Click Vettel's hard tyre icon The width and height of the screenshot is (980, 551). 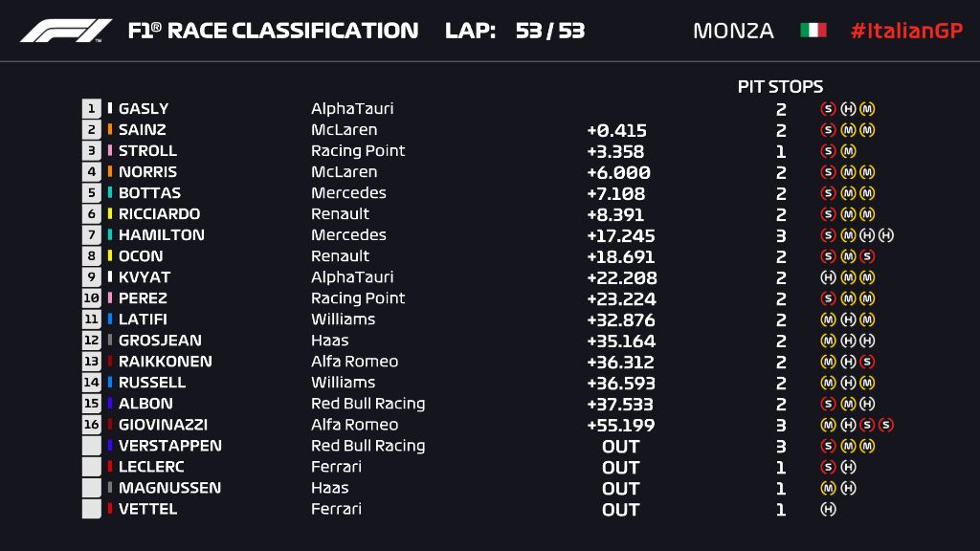coord(829,509)
